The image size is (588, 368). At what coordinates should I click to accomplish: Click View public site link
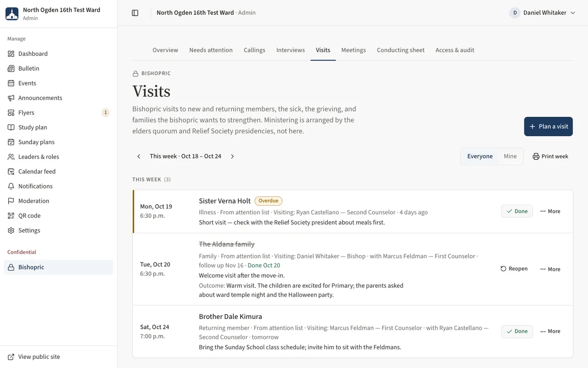pyautogui.click(x=59, y=357)
